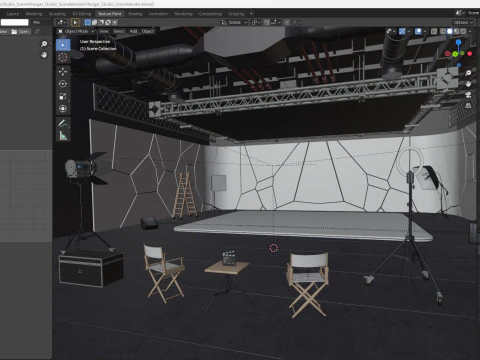Switch to rendered shading
Viewport: 480px width, 360px height.
(x=463, y=31)
